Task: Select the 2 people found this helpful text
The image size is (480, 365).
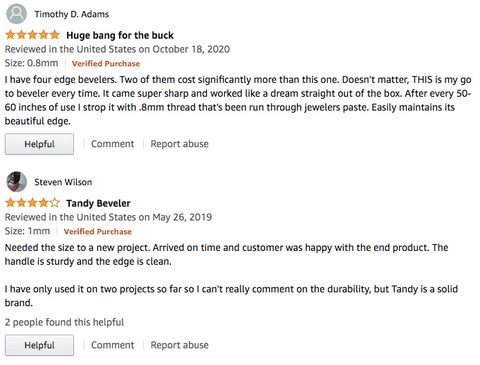Action: pyautogui.click(x=64, y=322)
